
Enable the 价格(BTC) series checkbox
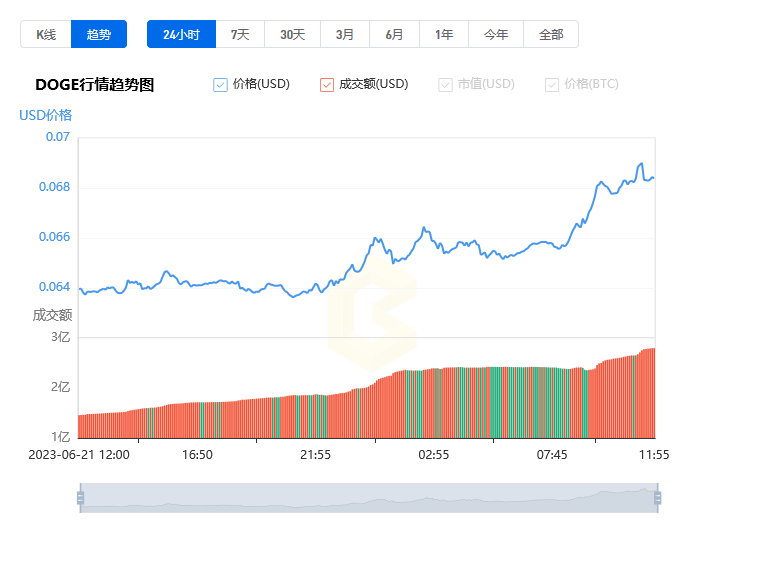click(x=552, y=85)
